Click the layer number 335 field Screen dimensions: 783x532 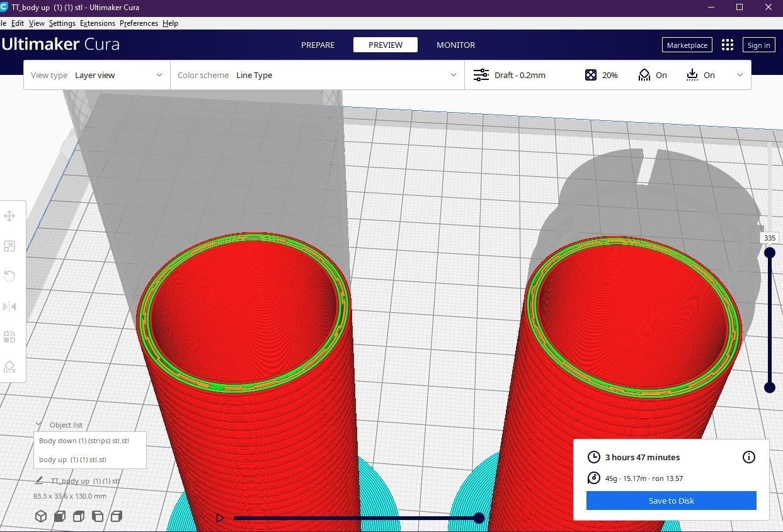769,238
